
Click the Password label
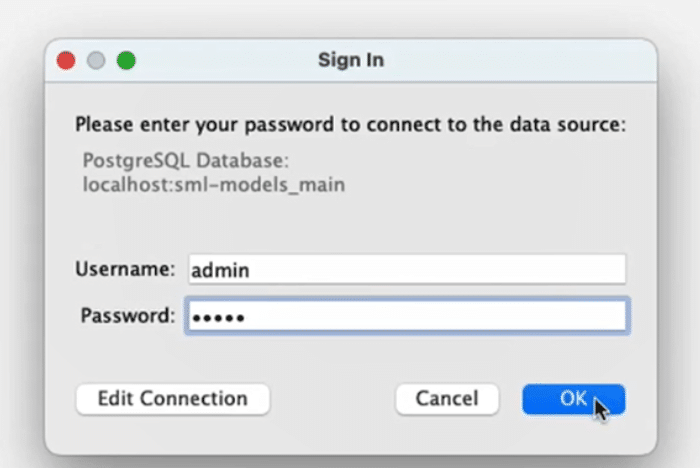click(x=127, y=315)
